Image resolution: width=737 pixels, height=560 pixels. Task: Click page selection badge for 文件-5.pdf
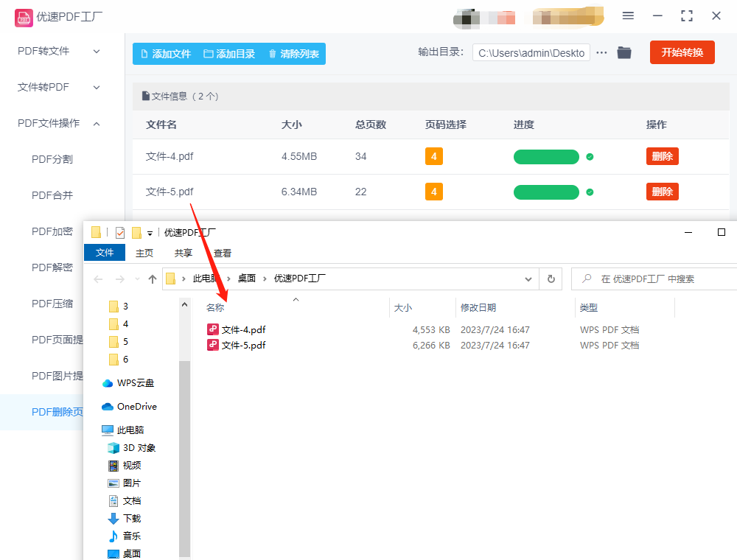[x=434, y=192]
